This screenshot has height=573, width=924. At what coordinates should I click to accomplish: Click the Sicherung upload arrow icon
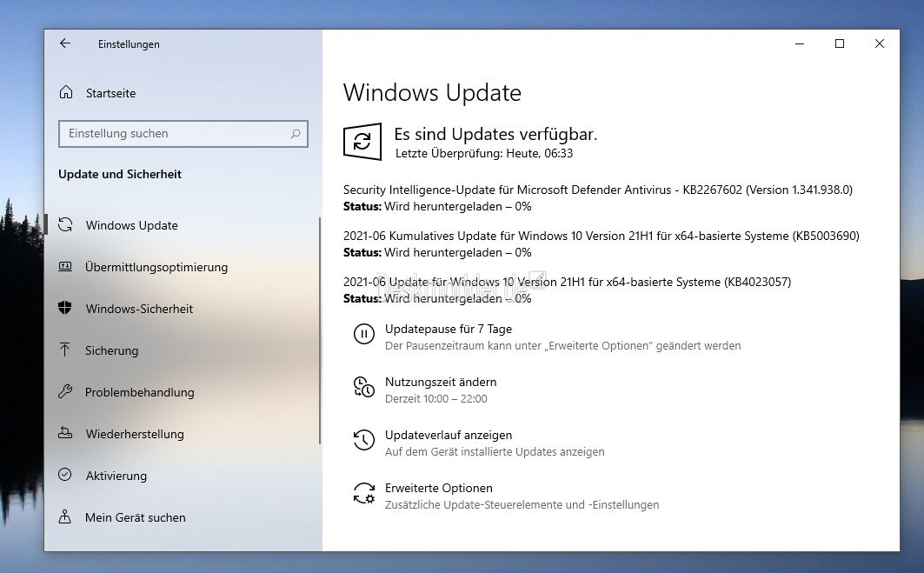(x=65, y=350)
